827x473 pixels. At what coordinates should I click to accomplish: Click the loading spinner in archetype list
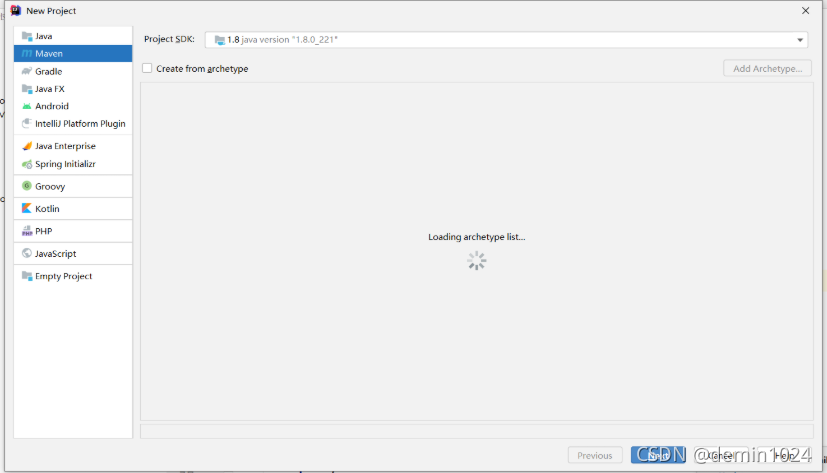tap(477, 260)
